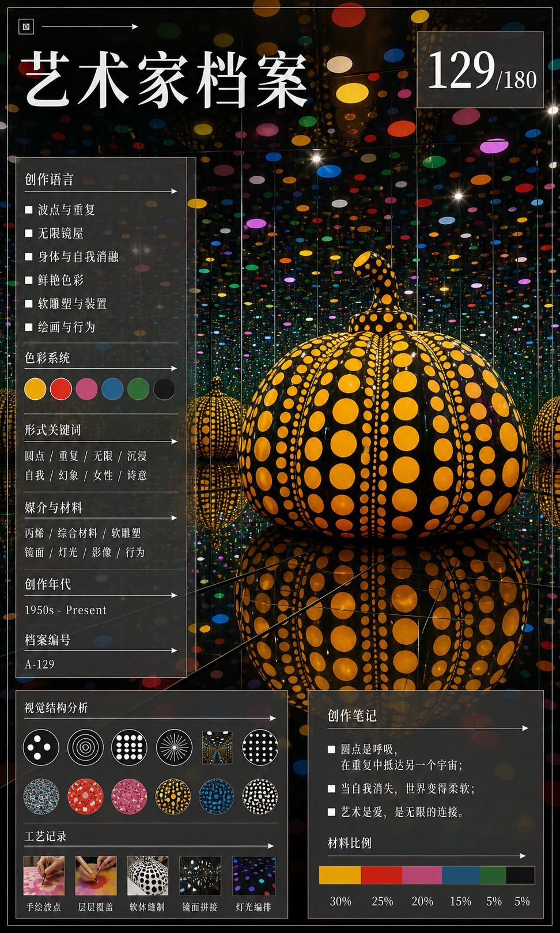Screen dimensions: 560x933
Task: Open the 层层覆盖 thumbnail
Action: 96,875
